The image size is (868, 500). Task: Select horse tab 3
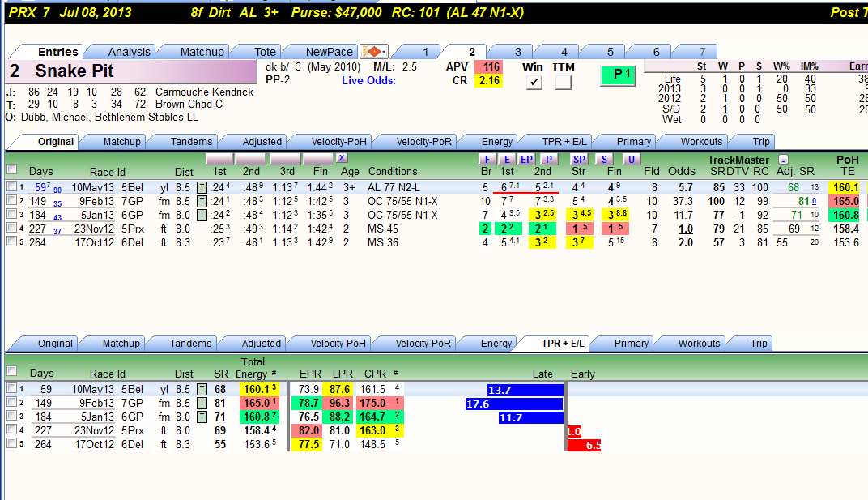tap(517, 52)
